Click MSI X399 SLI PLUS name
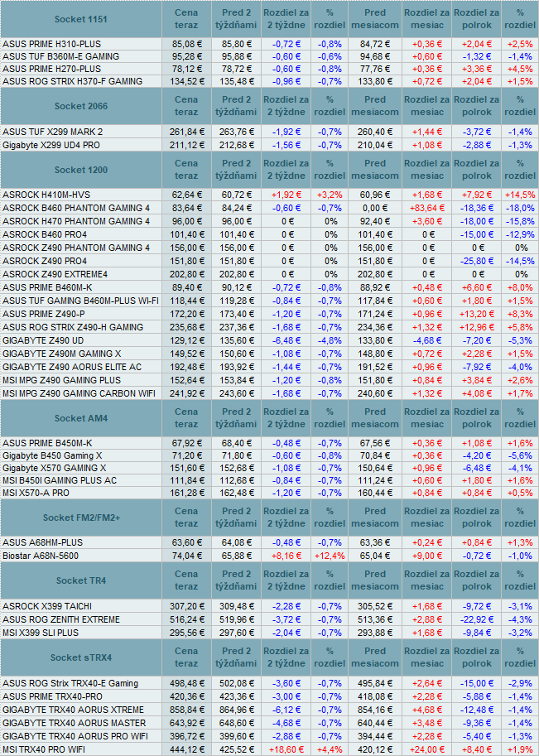The height and width of the screenshot is (756, 539). [41, 633]
